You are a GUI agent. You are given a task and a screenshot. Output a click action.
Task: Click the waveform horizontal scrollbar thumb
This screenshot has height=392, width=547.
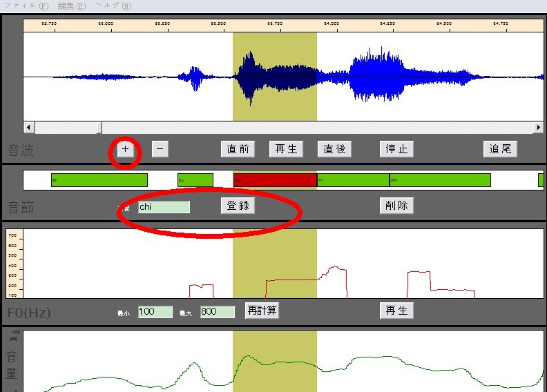tap(68, 128)
